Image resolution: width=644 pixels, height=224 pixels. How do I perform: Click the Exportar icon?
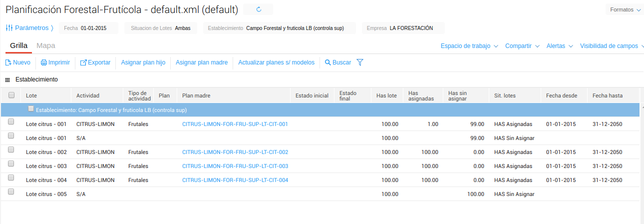point(83,62)
